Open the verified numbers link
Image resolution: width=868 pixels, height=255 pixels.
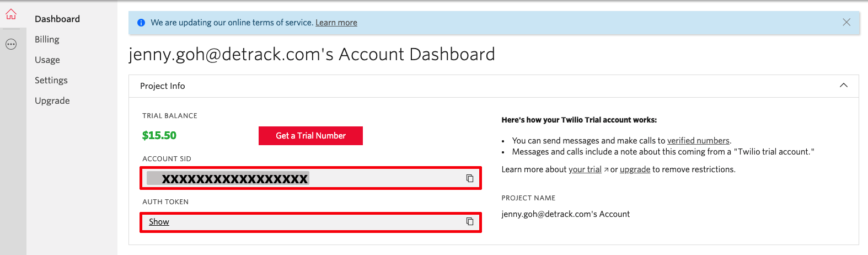click(x=698, y=141)
